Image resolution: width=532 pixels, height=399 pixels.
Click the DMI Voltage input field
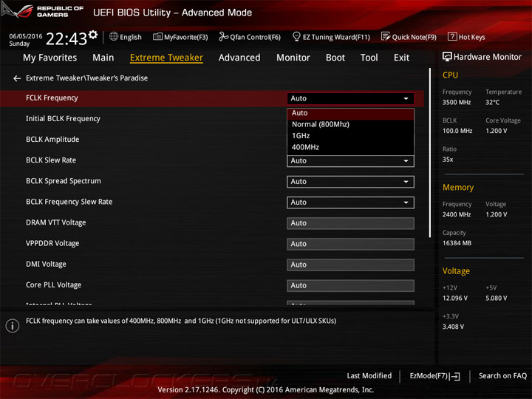pos(350,265)
